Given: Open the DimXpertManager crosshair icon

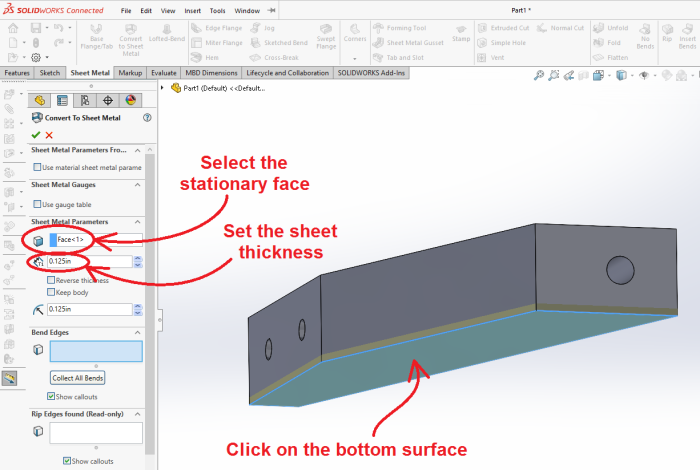Looking at the screenshot, I should (x=107, y=100).
